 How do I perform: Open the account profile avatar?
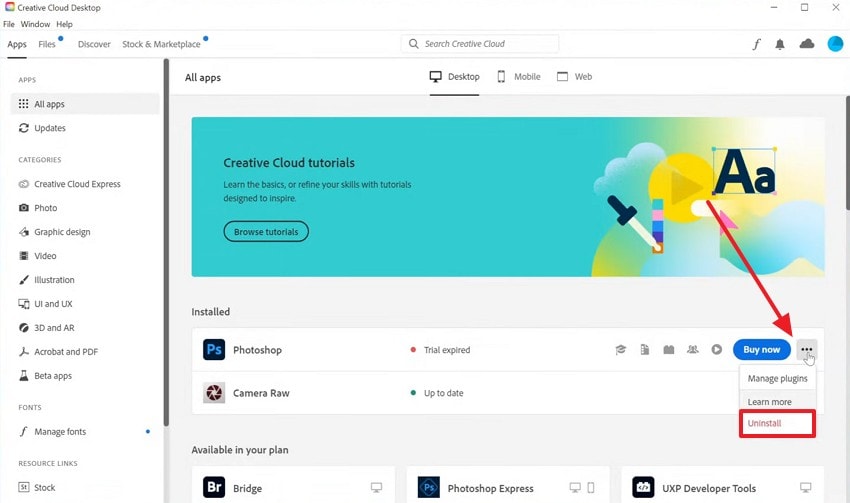(x=835, y=43)
